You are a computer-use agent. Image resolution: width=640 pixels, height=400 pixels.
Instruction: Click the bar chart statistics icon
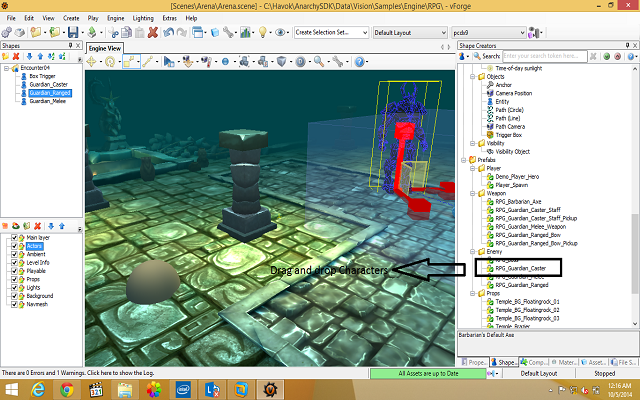click(245, 32)
